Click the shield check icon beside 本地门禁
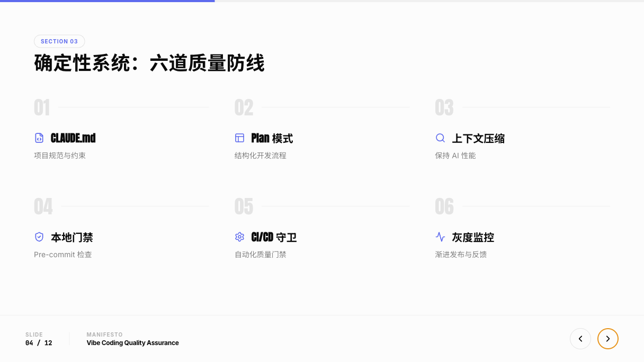 tap(39, 237)
